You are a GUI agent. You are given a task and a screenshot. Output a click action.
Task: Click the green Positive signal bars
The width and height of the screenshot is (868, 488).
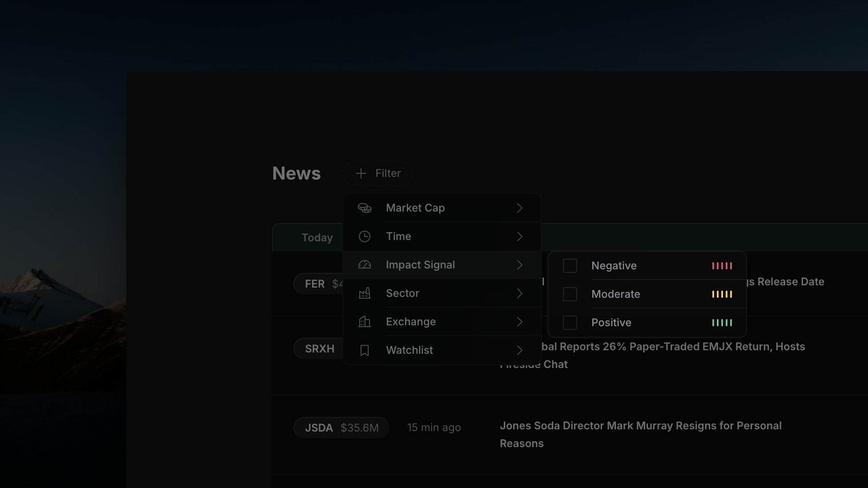click(722, 323)
